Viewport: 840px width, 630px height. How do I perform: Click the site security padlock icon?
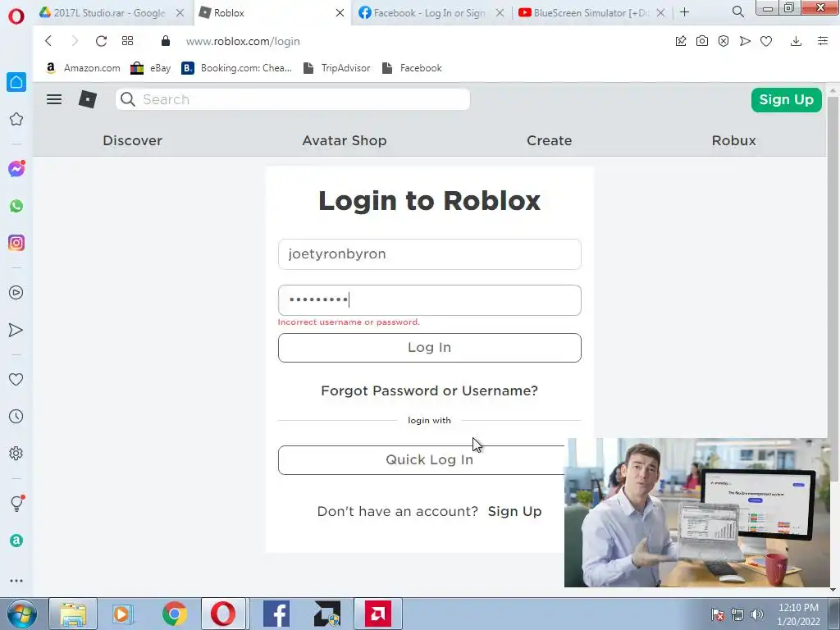coord(166,41)
